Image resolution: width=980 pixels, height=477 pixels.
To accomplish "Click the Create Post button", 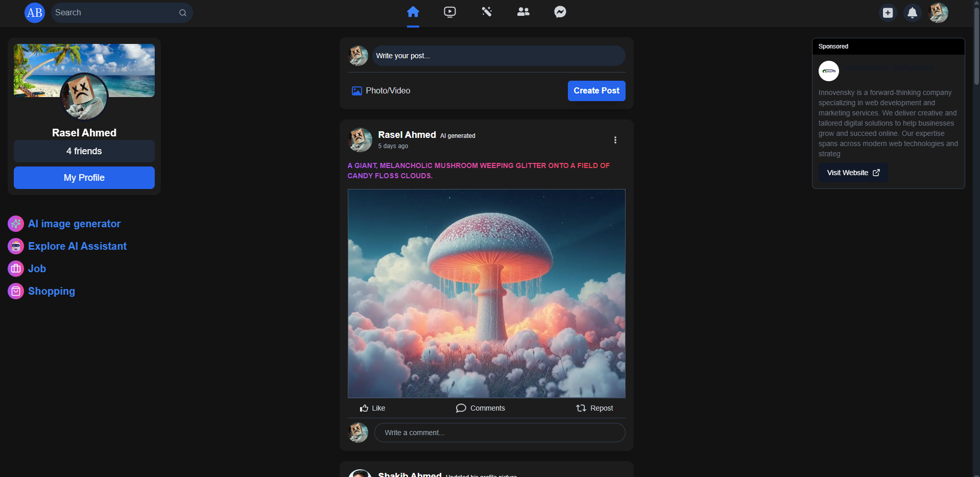I will pos(596,90).
